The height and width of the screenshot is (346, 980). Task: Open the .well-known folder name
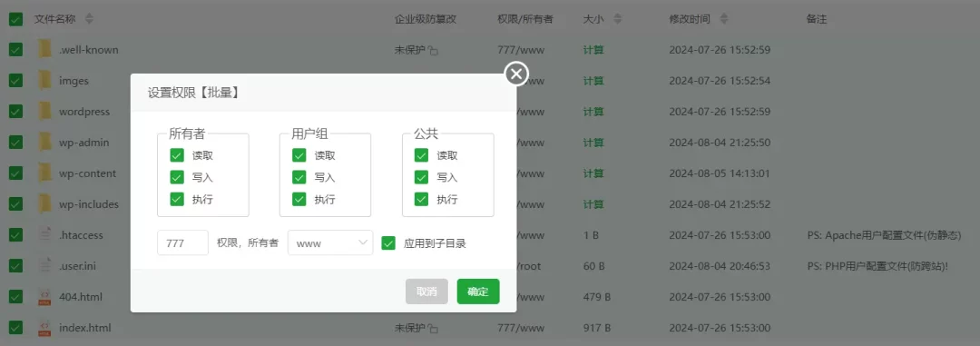point(88,49)
